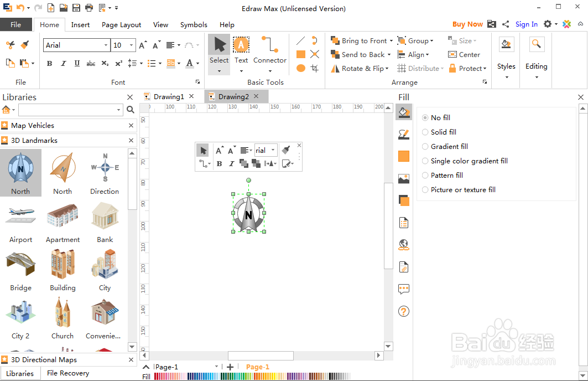588x381 pixels.
Task: Pick the orange rectangle shape tool
Action: [x=301, y=54]
